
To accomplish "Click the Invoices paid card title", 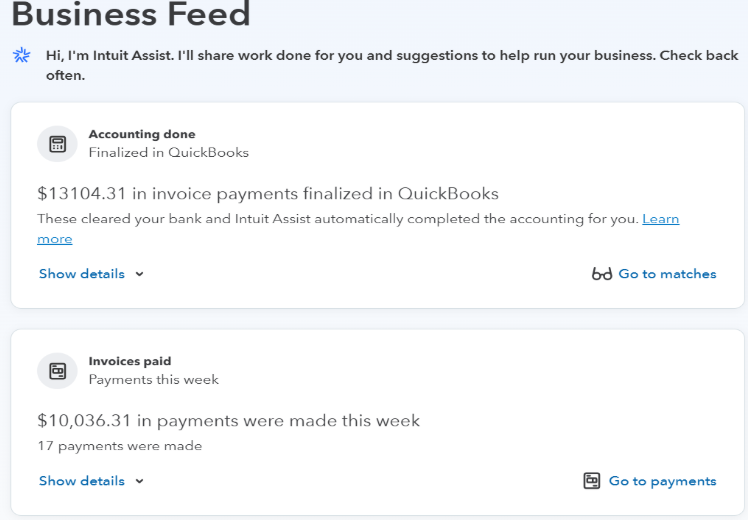I will (130, 361).
